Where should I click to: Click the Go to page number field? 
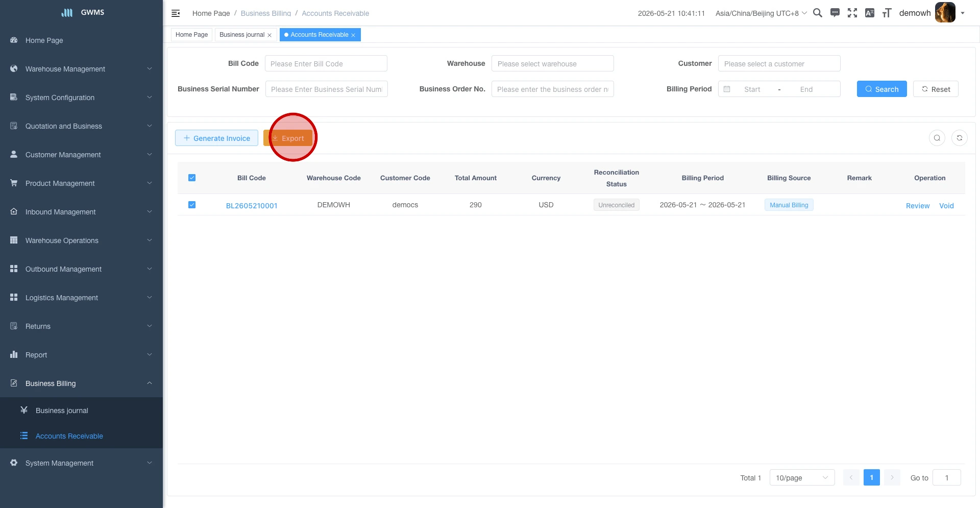[x=946, y=478]
